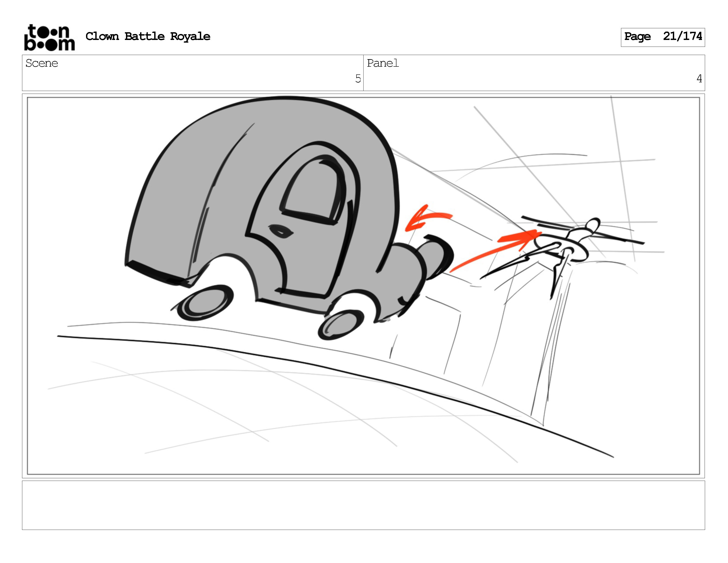Screen dimensions: 728x563
Task: Click the car door handle
Action: click(281, 231)
